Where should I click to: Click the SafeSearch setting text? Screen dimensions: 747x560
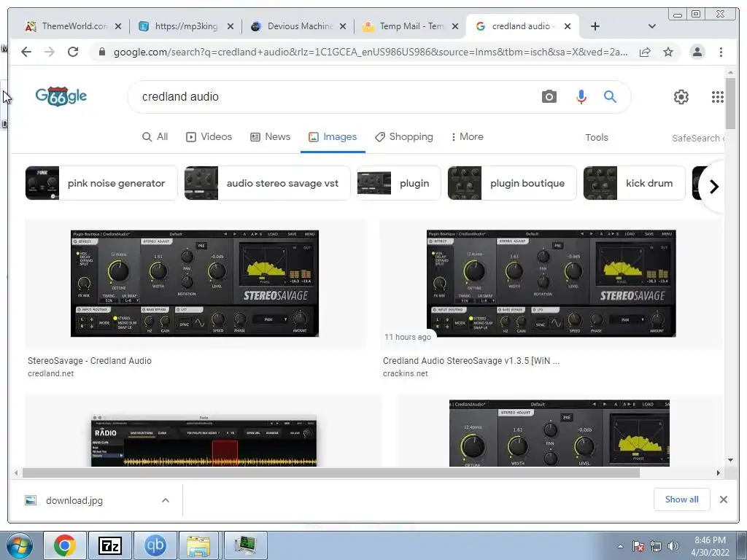point(697,138)
